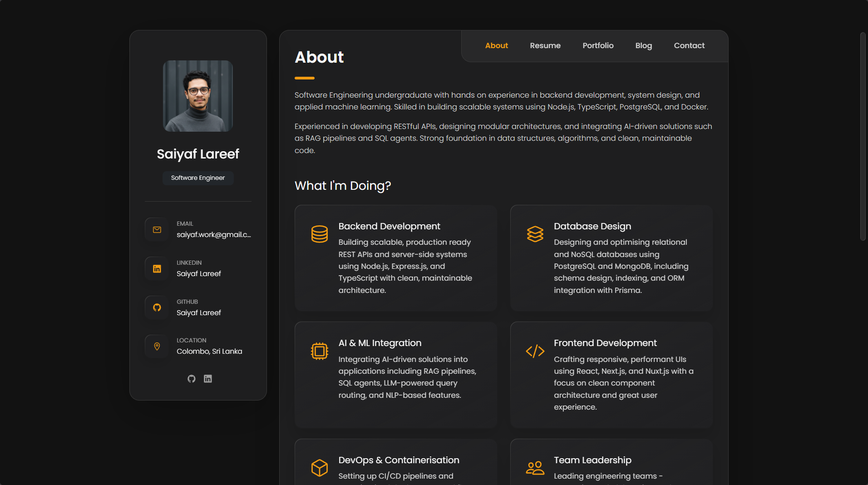This screenshot has width=868, height=485.
Task: Click the Team Leadership card title
Action: pos(592,460)
